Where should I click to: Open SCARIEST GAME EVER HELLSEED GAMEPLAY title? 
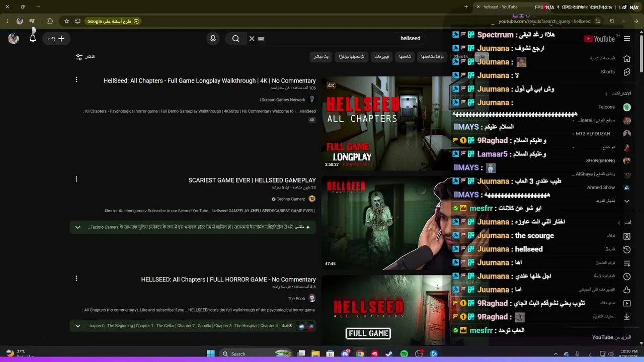[x=252, y=180]
